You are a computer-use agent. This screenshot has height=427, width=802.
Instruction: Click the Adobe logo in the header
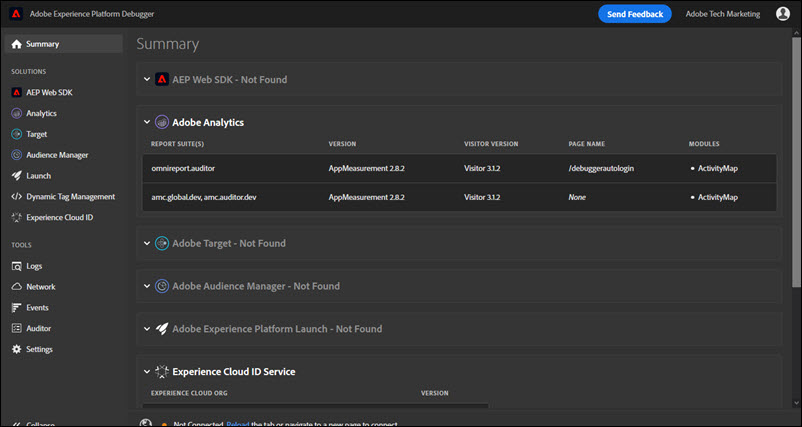coord(16,14)
